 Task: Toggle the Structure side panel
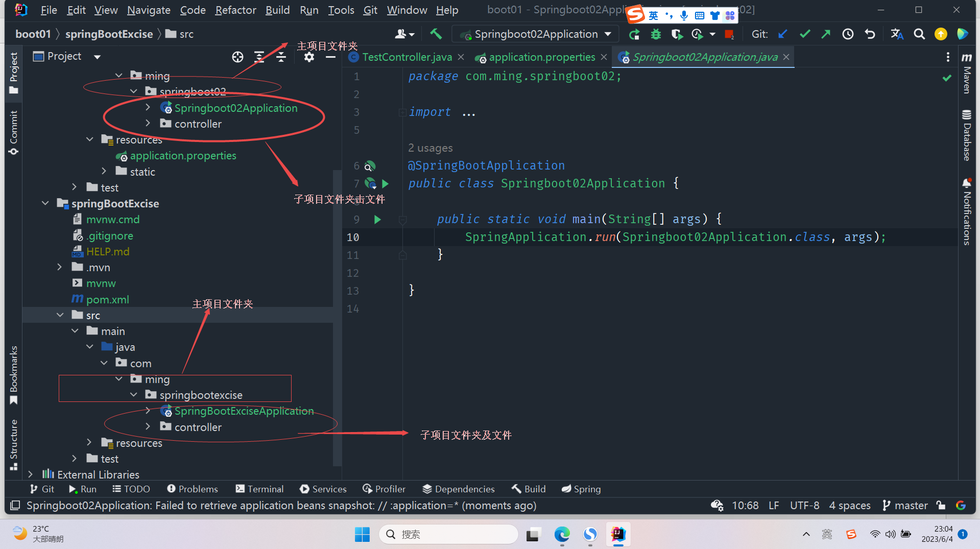pos(14,445)
